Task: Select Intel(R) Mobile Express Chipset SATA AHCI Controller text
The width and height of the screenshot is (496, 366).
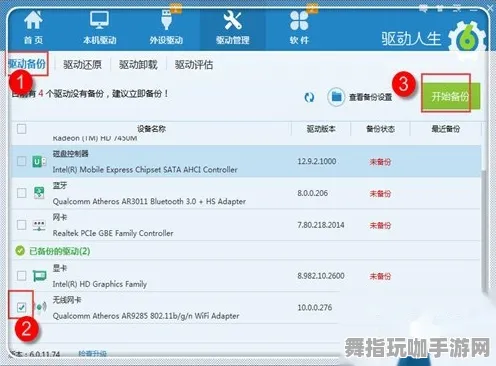Action: pos(145,170)
